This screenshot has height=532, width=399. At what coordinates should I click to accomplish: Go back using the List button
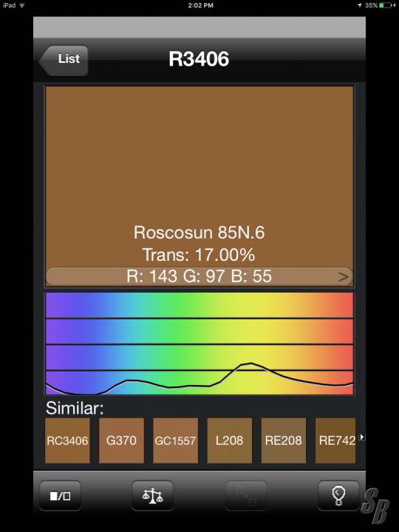[64, 60]
